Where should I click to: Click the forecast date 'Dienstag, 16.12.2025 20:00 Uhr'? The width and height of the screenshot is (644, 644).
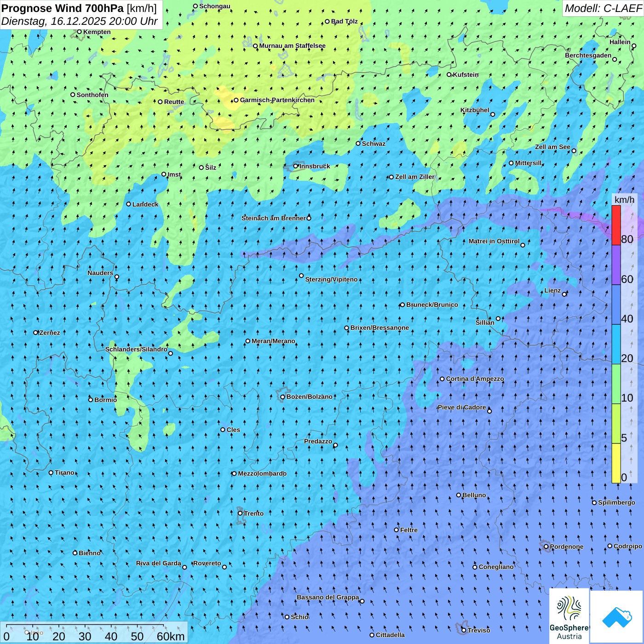[80, 21]
